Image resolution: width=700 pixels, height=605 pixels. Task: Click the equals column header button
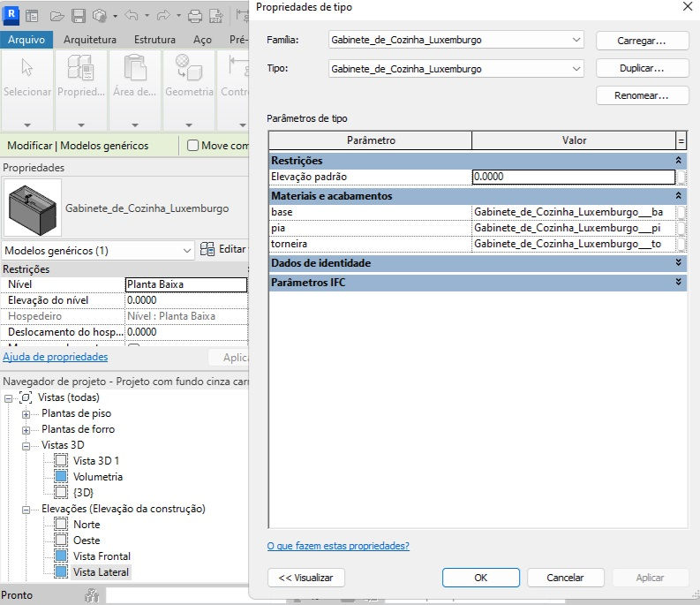click(681, 140)
